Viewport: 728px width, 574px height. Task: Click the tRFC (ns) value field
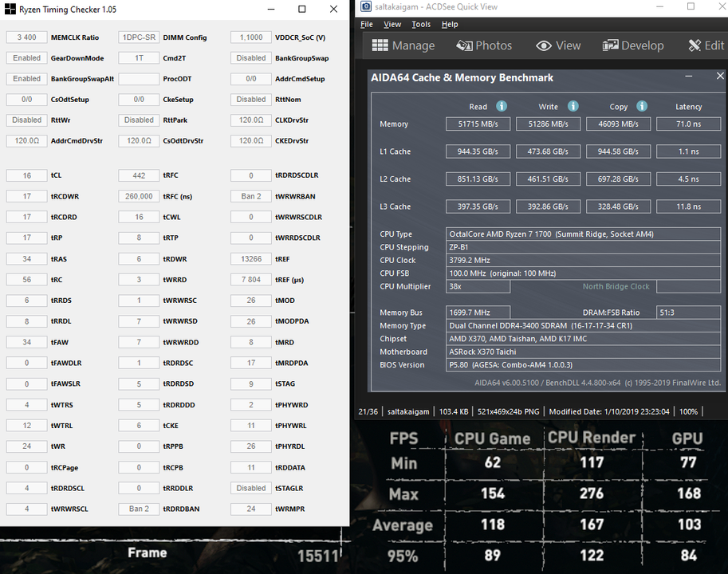pos(139,196)
